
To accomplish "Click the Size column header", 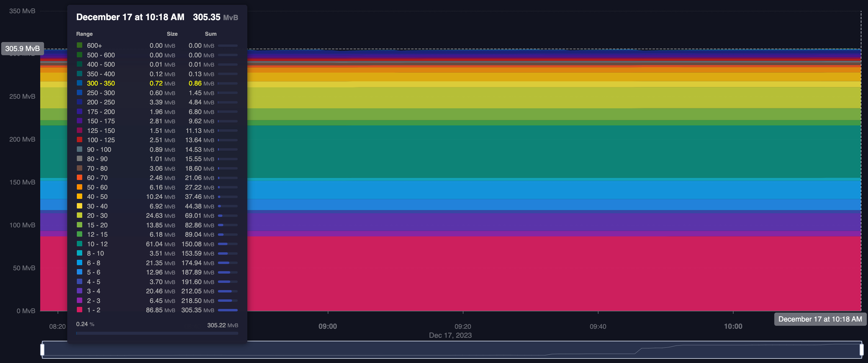I will point(172,34).
